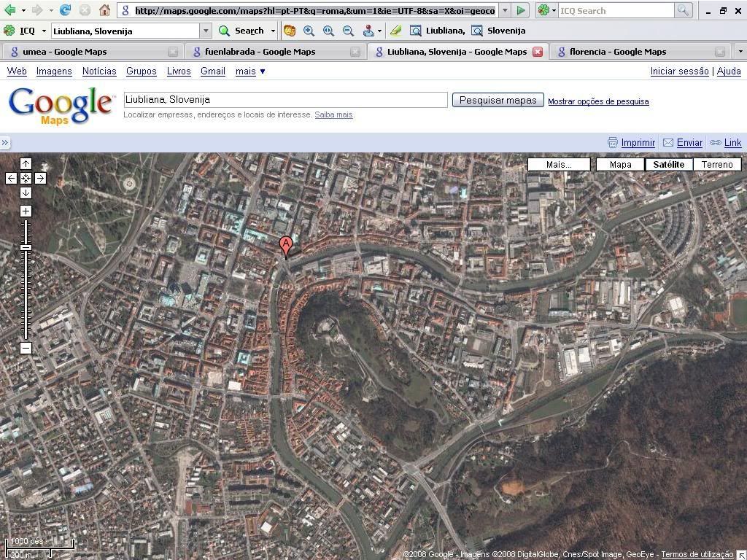Zoom in with the plus button
Screen dimensions: 747x560
[x=26, y=211]
